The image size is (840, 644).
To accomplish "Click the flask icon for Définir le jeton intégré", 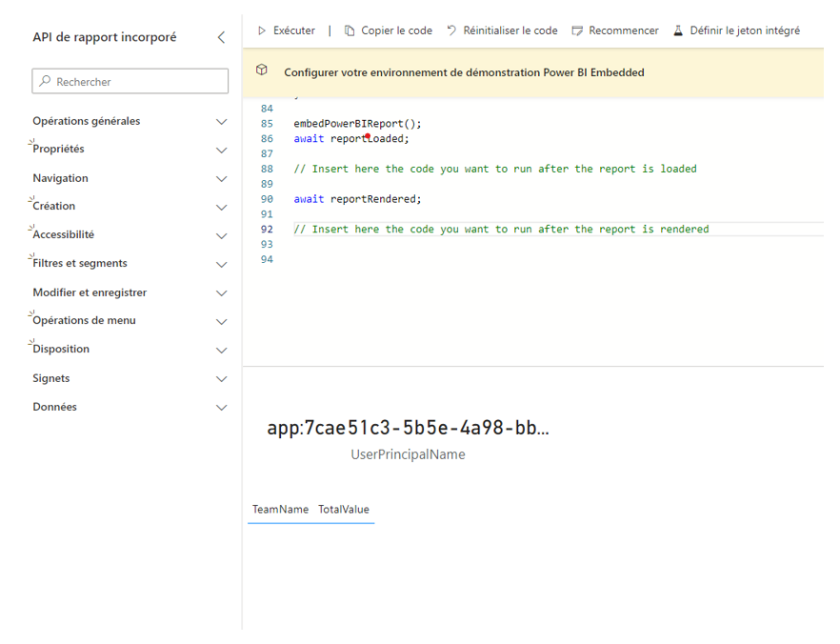I will 678,30.
